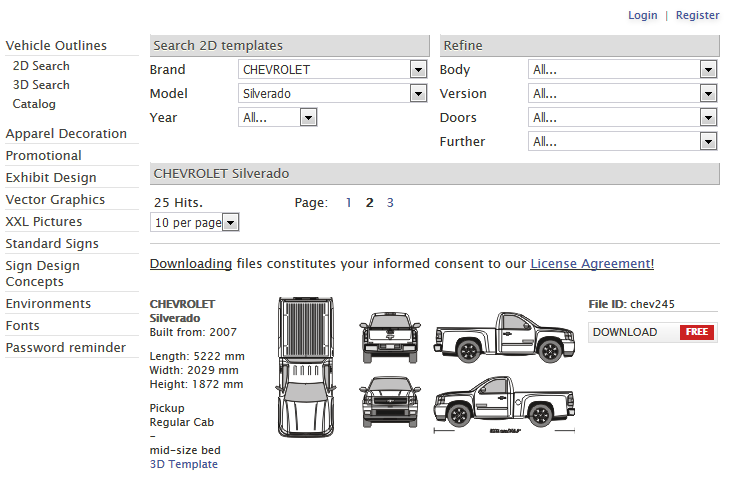This screenshot has width=730, height=480.
Task: Open the Further refine dropdown
Action: click(622, 142)
